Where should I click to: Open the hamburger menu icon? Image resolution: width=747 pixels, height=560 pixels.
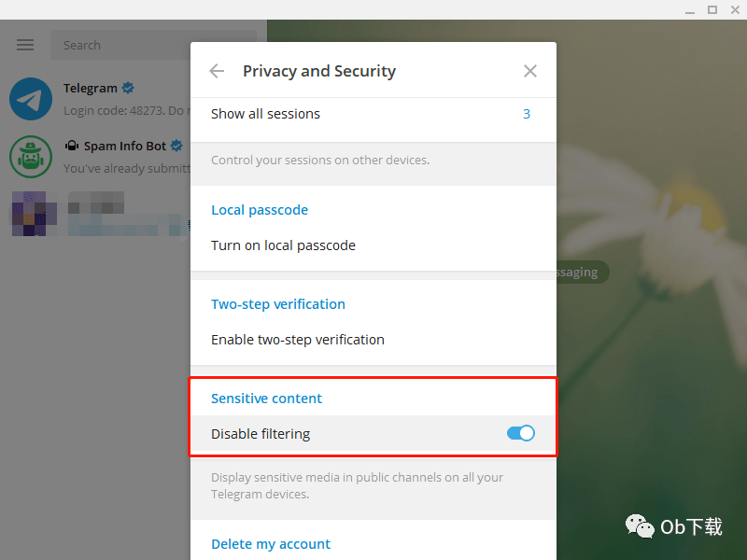coord(25,45)
